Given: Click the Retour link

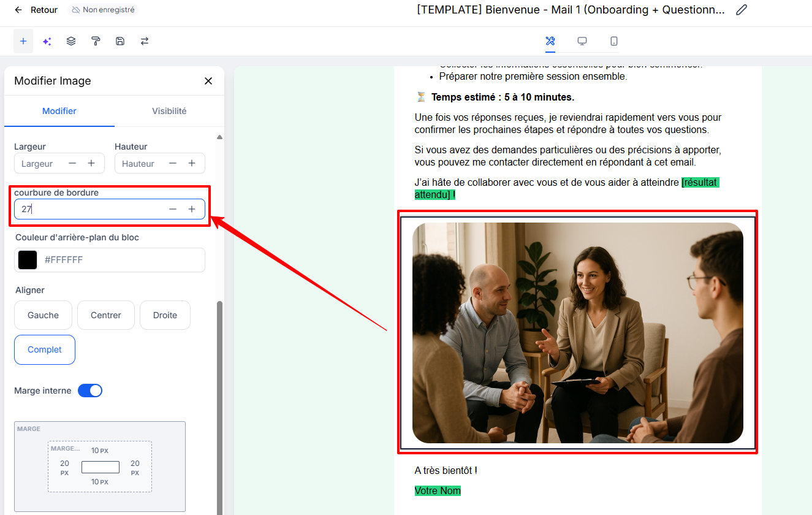Looking at the screenshot, I should 44,10.
